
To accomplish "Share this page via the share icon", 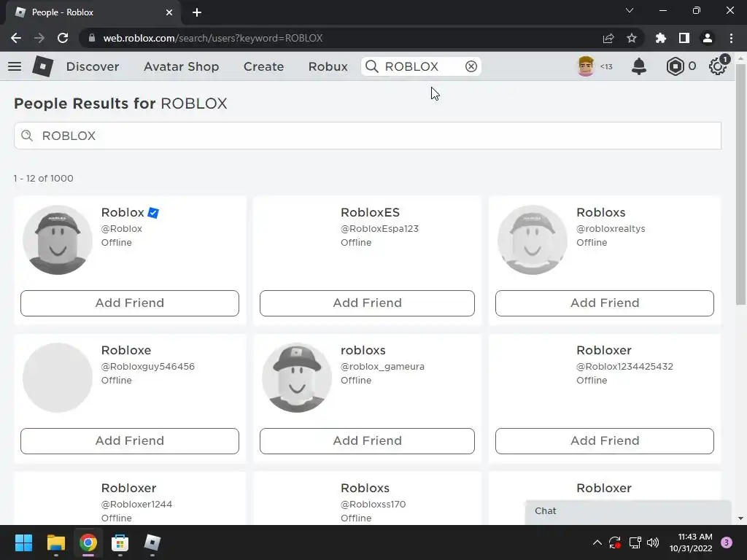I will pos(608,38).
